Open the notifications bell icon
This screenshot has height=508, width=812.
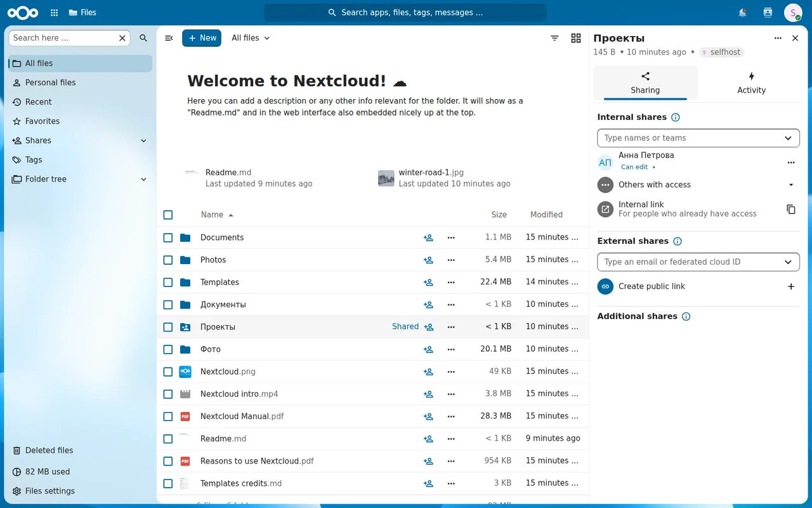(x=743, y=13)
